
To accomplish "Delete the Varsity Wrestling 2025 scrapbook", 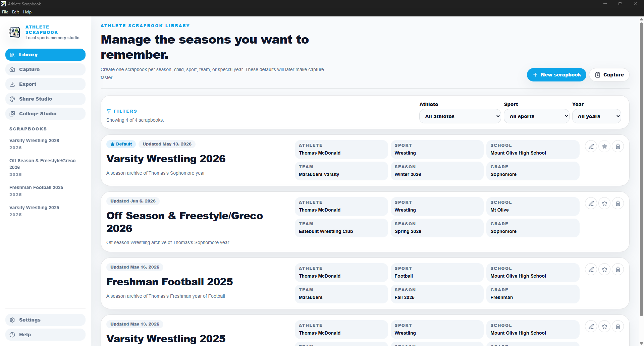I will click(618, 326).
